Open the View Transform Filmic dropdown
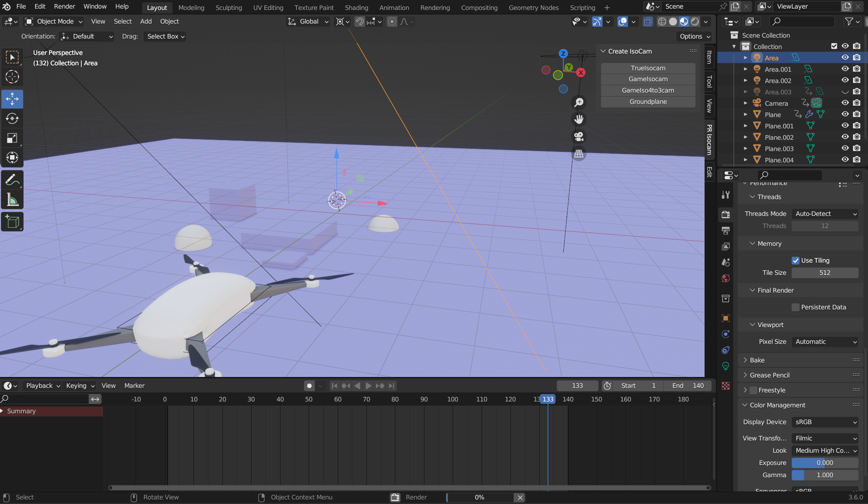Viewport: 868px width, 504px height. click(825, 438)
